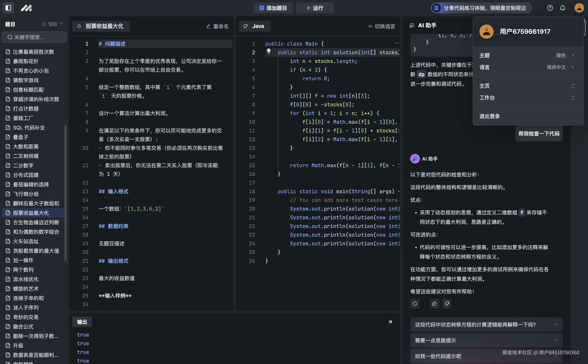Open 切换语言 to change coding language
This screenshot has width=588, height=364.
pyautogui.click(x=381, y=26)
